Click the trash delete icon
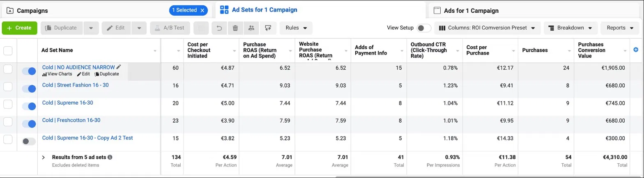The width and height of the screenshot is (644, 178). coord(235,28)
